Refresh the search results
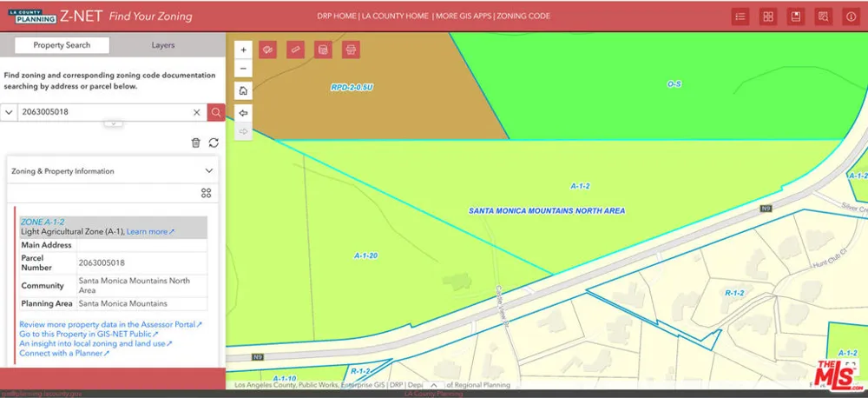The image size is (868, 398). tap(214, 143)
